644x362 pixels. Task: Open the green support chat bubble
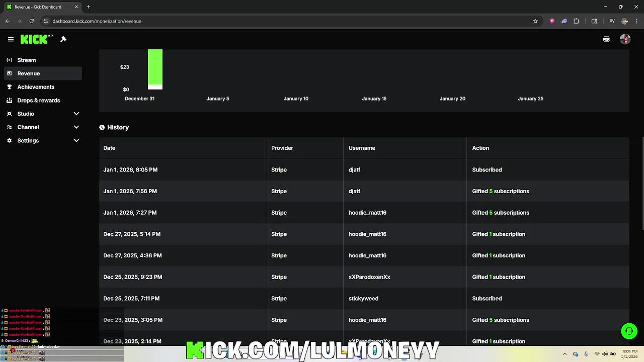[629, 331]
